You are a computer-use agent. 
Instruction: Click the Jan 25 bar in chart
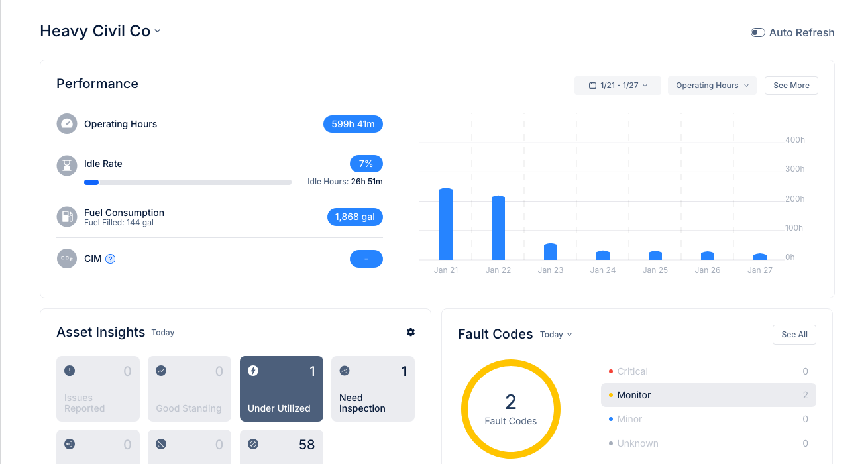click(655, 255)
